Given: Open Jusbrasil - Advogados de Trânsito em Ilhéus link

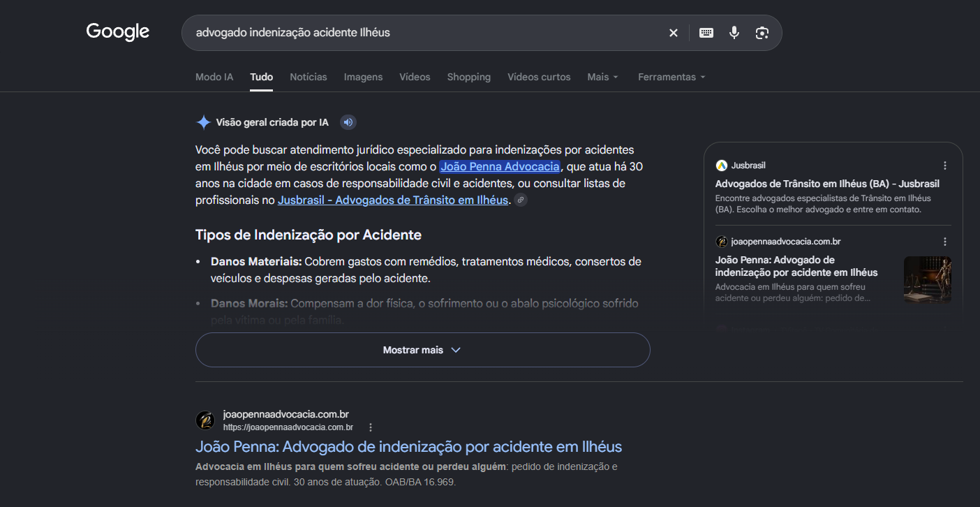Looking at the screenshot, I should coord(393,200).
